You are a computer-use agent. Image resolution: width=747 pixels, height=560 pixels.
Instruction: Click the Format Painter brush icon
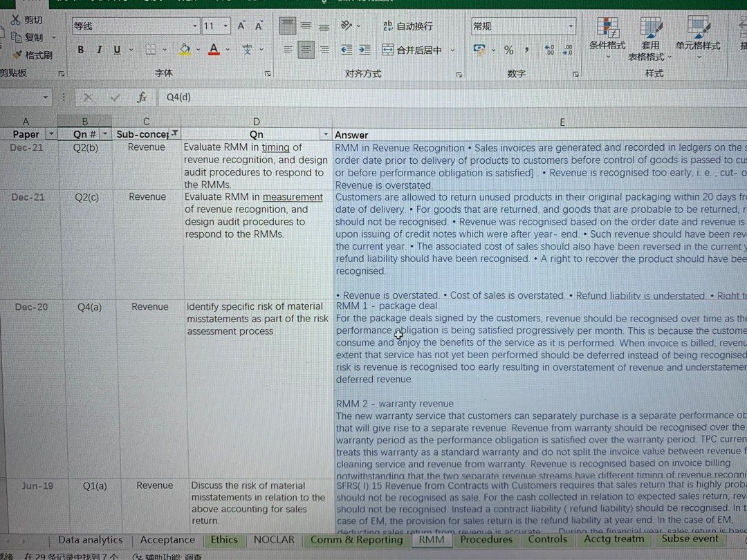pyautogui.click(x=17, y=55)
